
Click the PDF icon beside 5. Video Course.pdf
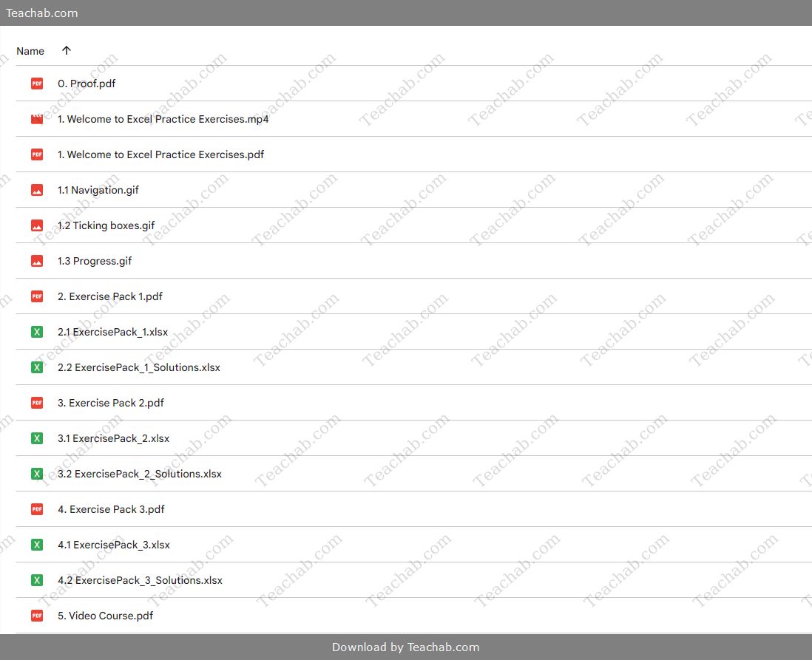37,616
